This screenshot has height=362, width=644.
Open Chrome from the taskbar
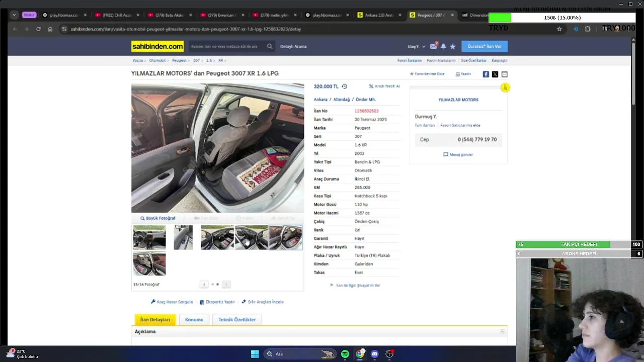tap(360, 354)
